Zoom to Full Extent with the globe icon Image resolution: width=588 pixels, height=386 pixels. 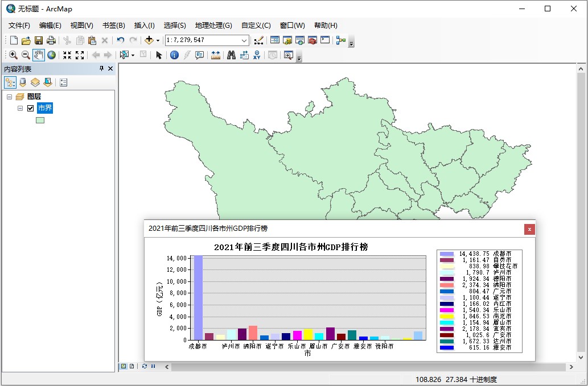pos(52,55)
